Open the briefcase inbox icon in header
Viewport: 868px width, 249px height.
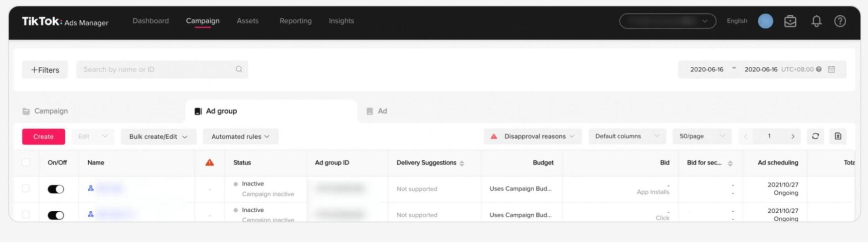click(790, 21)
